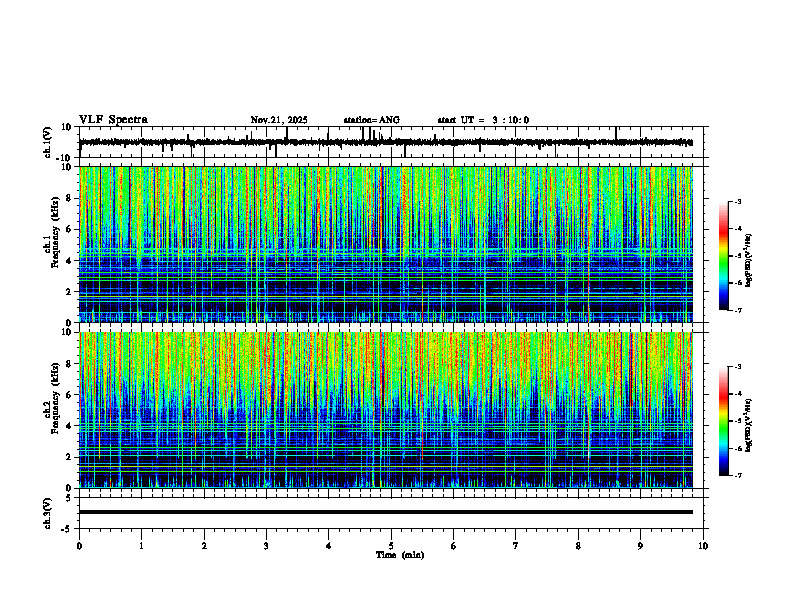Click the time axis tick label 2

204,546
